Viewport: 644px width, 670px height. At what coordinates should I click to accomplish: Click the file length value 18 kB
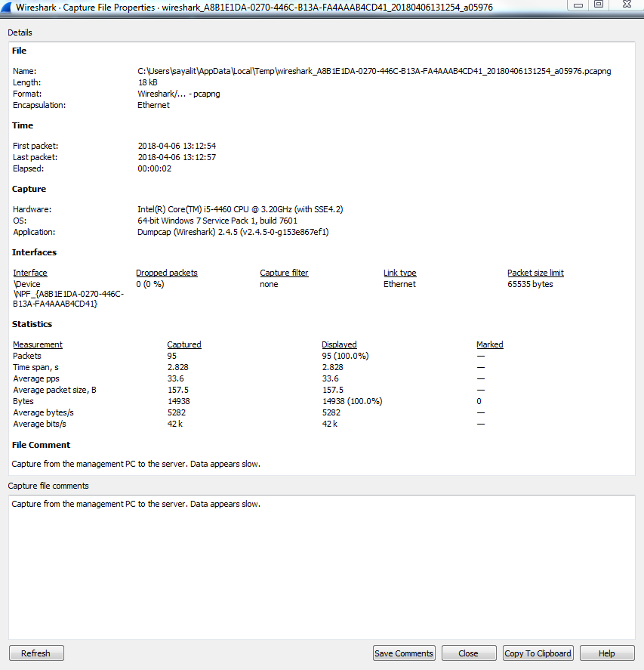pos(148,82)
